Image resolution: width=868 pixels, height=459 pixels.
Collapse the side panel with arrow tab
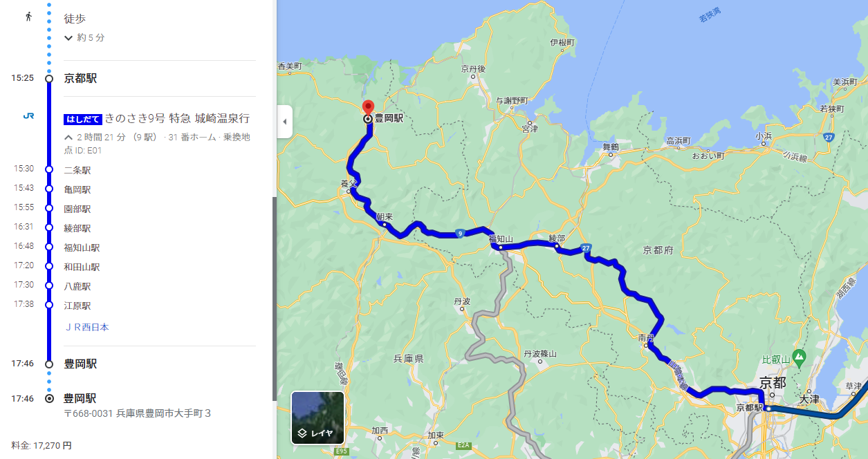(284, 122)
